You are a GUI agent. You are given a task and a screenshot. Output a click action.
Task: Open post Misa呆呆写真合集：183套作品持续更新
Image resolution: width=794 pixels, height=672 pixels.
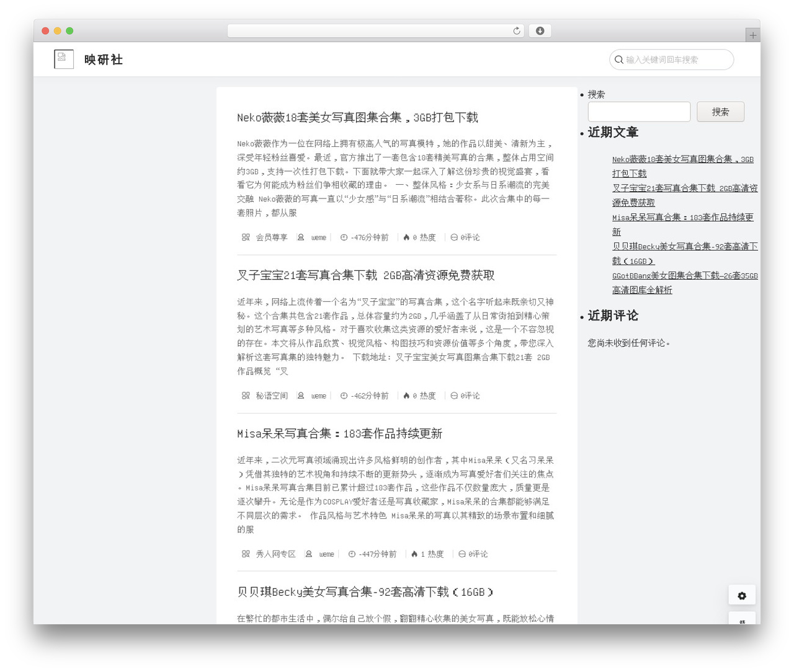point(340,433)
